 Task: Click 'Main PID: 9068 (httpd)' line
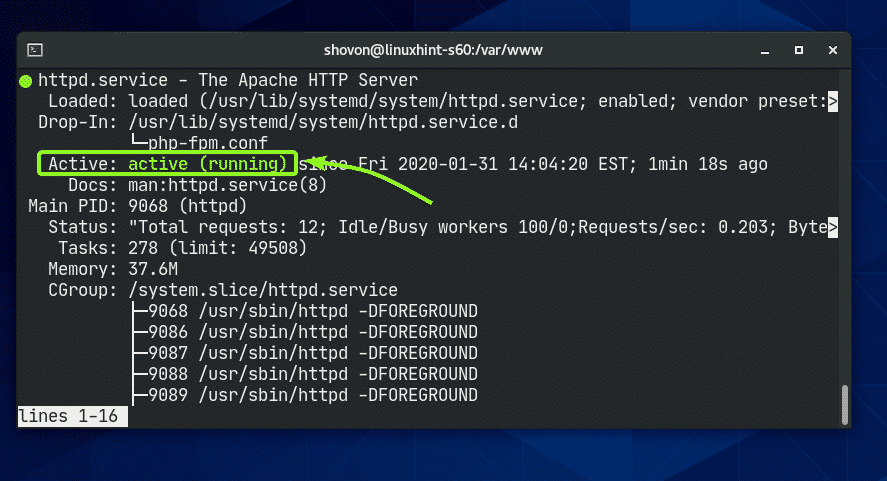[x=137, y=206]
